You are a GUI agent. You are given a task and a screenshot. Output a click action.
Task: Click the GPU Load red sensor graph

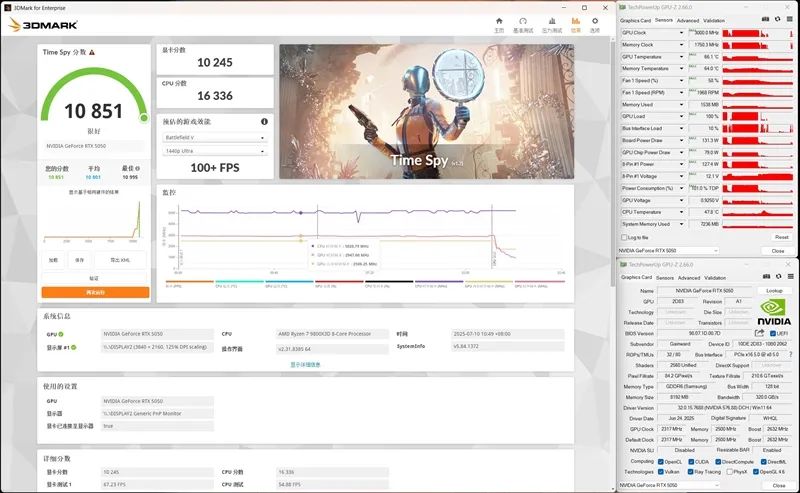point(758,116)
